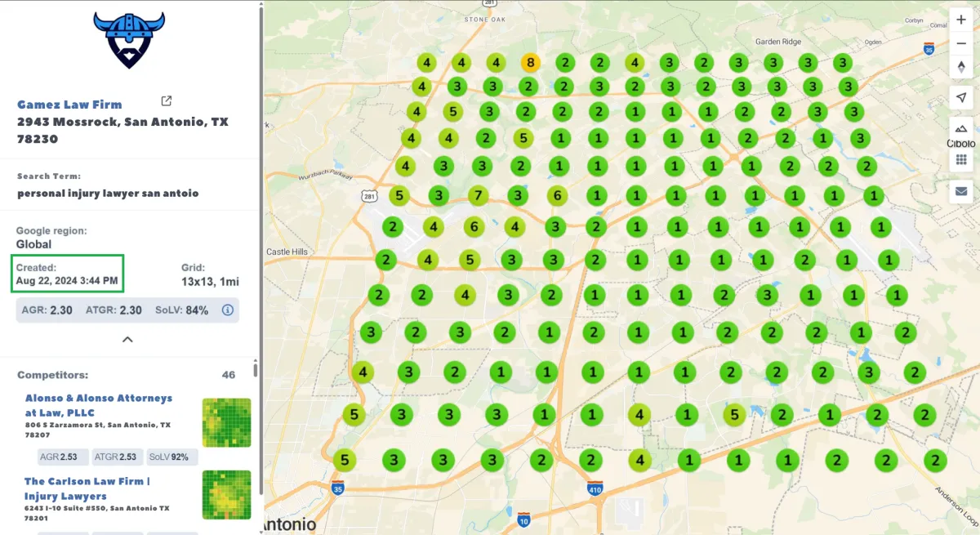The image size is (980, 535).
Task: Select the rank 7 map pin
Action: click(479, 195)
